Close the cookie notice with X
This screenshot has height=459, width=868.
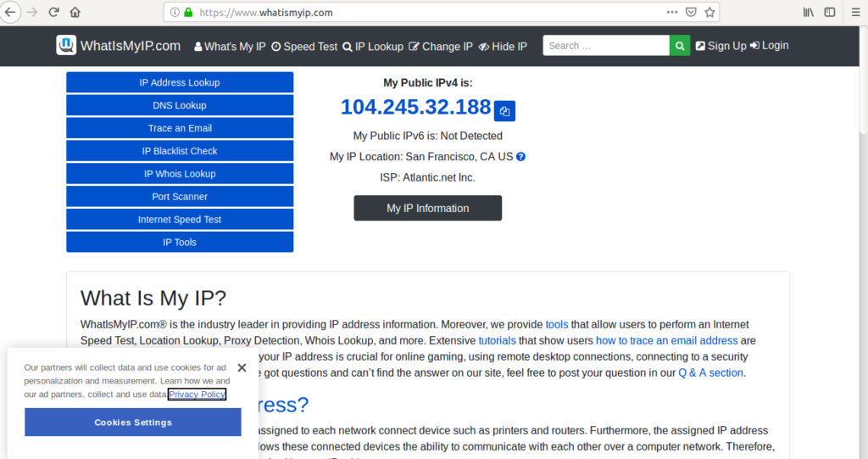pos(242,367)
